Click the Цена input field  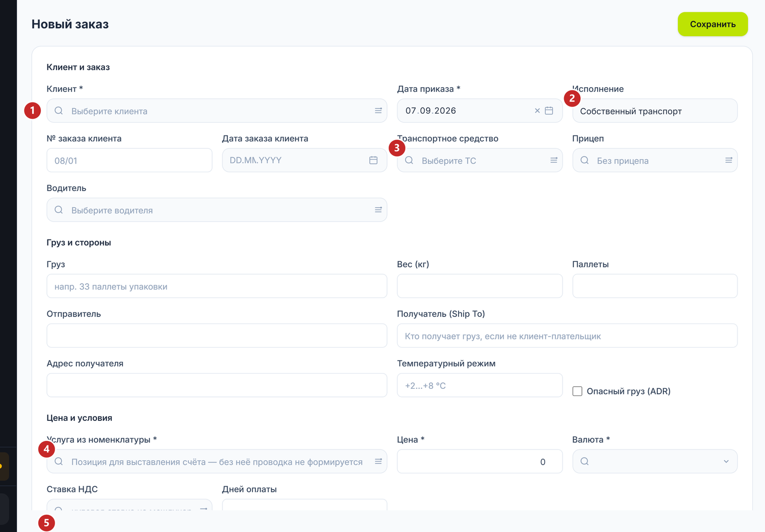coord(480,461)
